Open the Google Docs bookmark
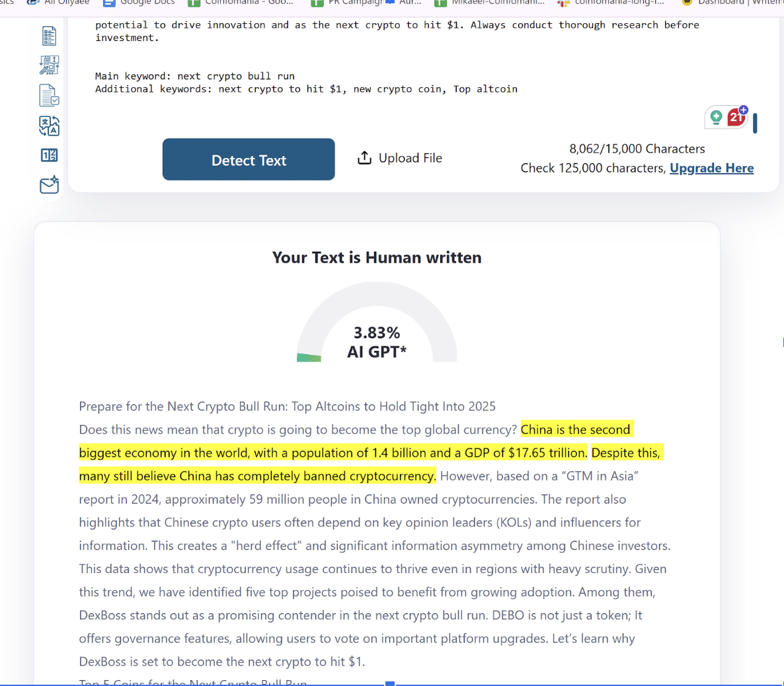The height and width of the screenshot is (686, 784). 140,3
